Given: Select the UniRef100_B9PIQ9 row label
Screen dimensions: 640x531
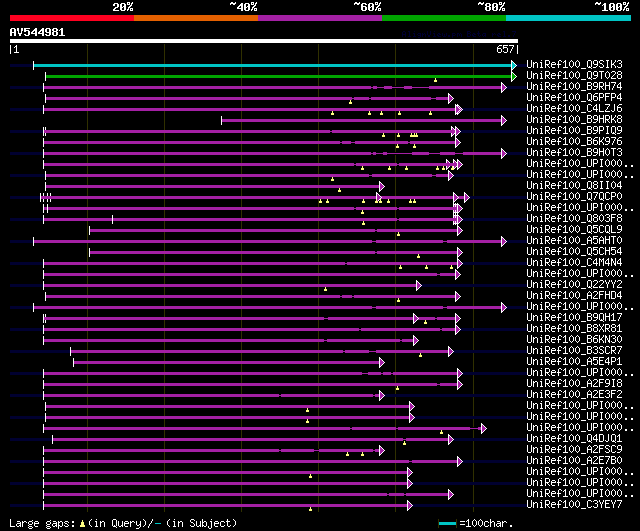Looking at the screenshot, I should pyautogui.click(x=574, y=131).
